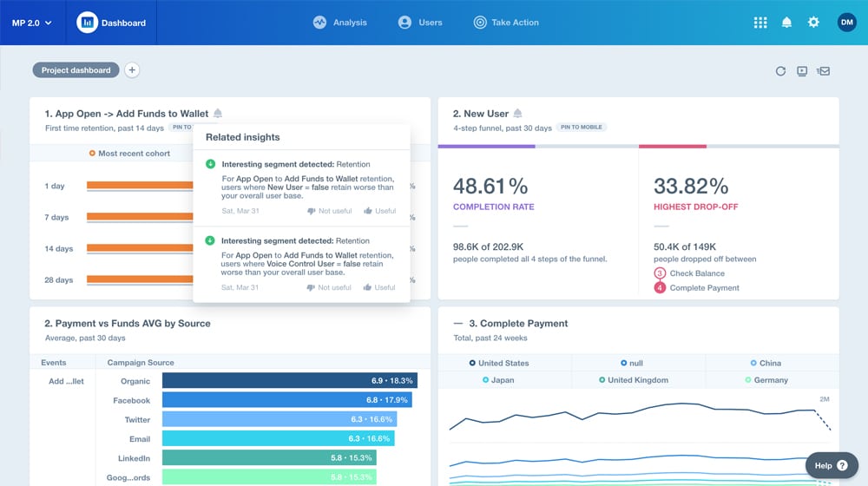Toggle United Kingdom series in legend
Image resolution: width=868 pixels, height=486 pixels.
[x=634, y=380]
